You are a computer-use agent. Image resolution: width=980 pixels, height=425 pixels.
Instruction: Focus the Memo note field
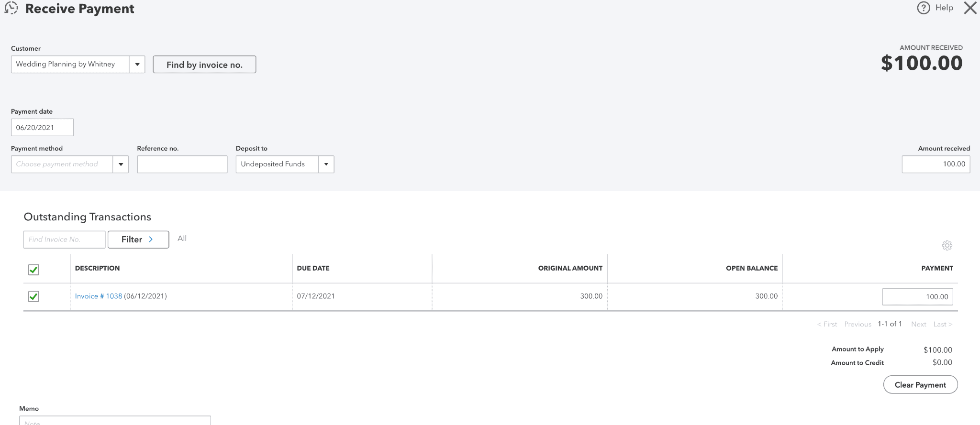click(115, 421)
